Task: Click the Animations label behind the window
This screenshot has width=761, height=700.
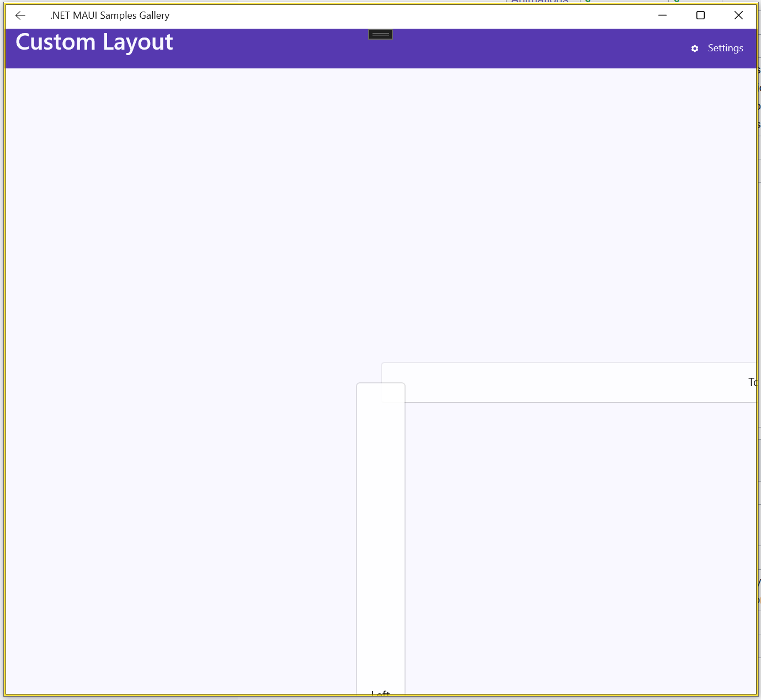Action: (x=539, y=2)
